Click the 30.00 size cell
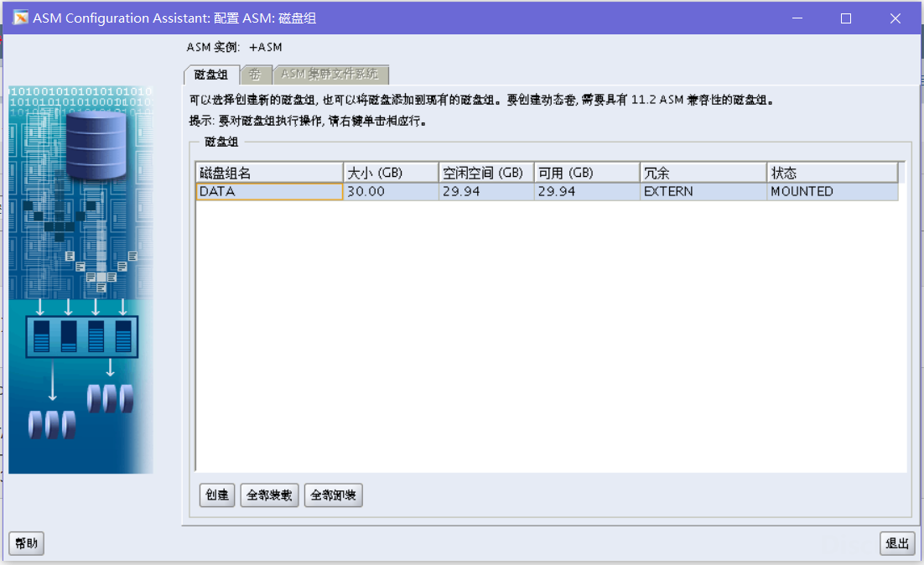This screenshot has width=924, height=565. click(x=392, y=192)
